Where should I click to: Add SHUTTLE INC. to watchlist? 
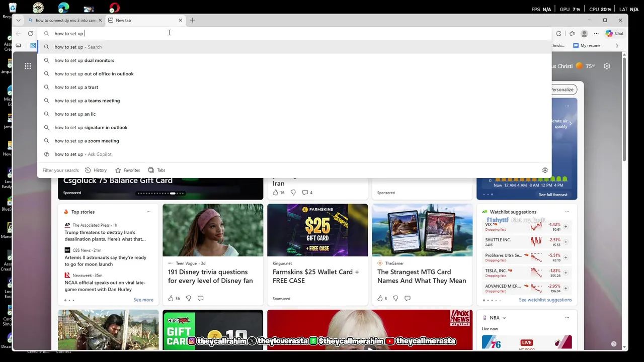[566, 242]
